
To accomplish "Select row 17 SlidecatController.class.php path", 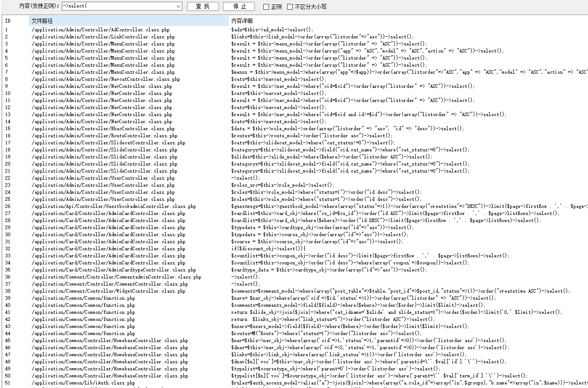I will point(108,143).
